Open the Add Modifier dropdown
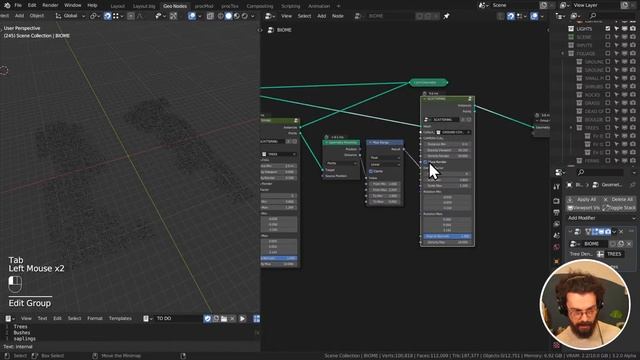This screenshot has width=640, height=360. 601,218
